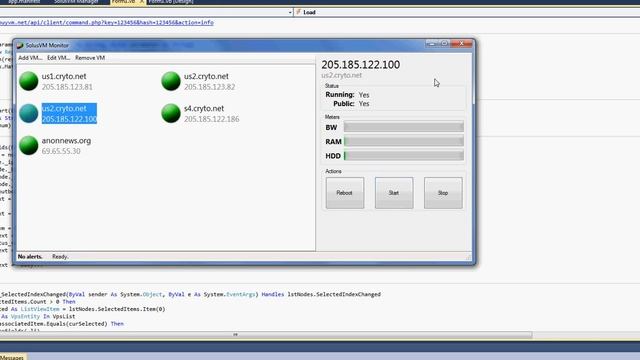Expand the class combo box arrow left of Load
The width and height of the screenshot is (640, 360).
point(290,13)
